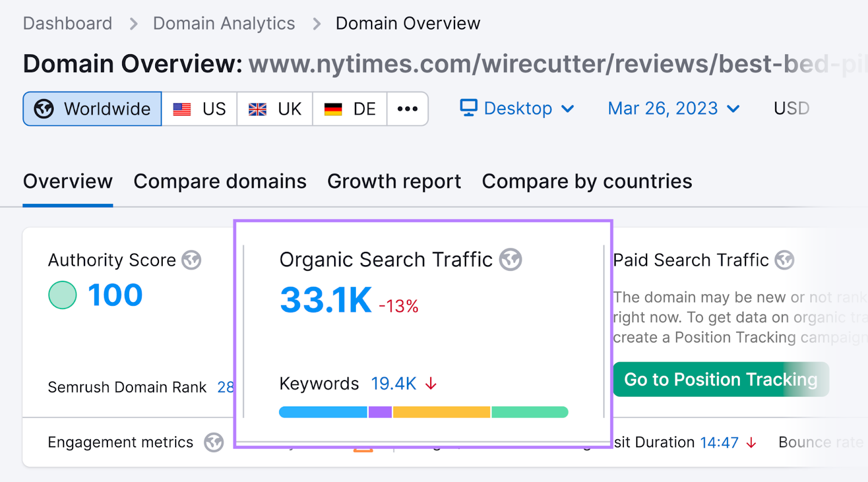The width and height of the screenshot is (868, 482).
Task: Switch database to UK
Action: coord(275,109)
